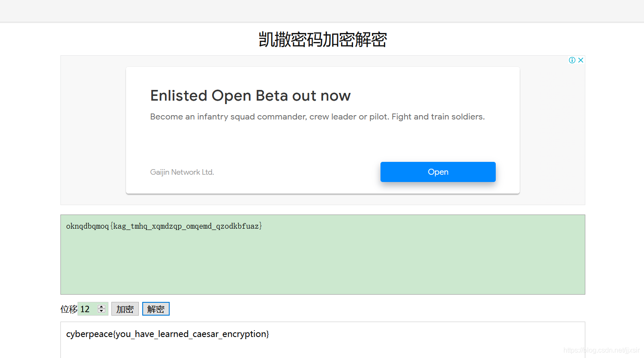The height and width of the screenshot is (358, 644).
Task: Decrease the shift value with the down stepper arrow
Action: (102, 311)
